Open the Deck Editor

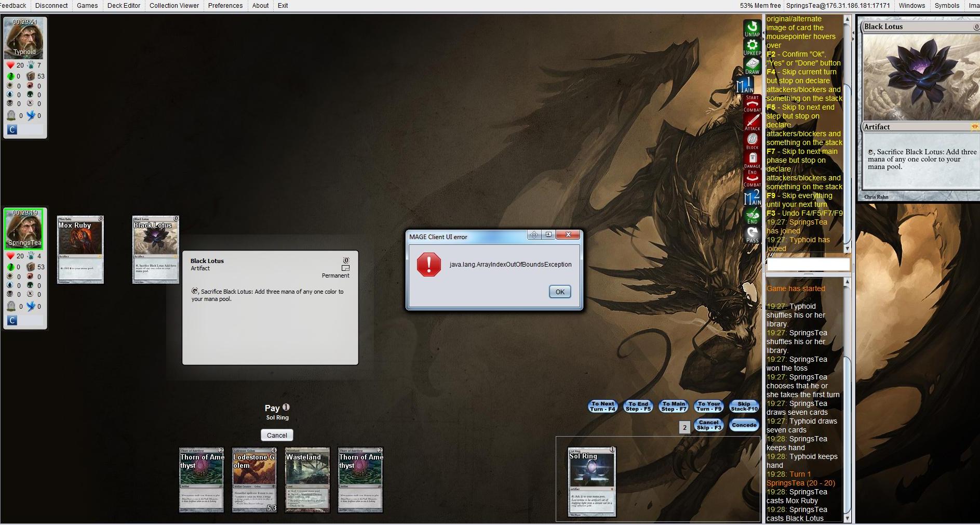124,6
